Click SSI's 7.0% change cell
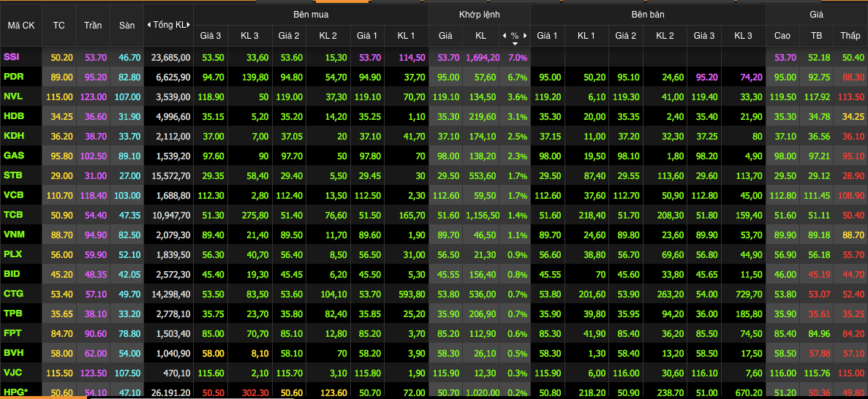This screenshot has width=868, height=399. click(x=516, y=57)
